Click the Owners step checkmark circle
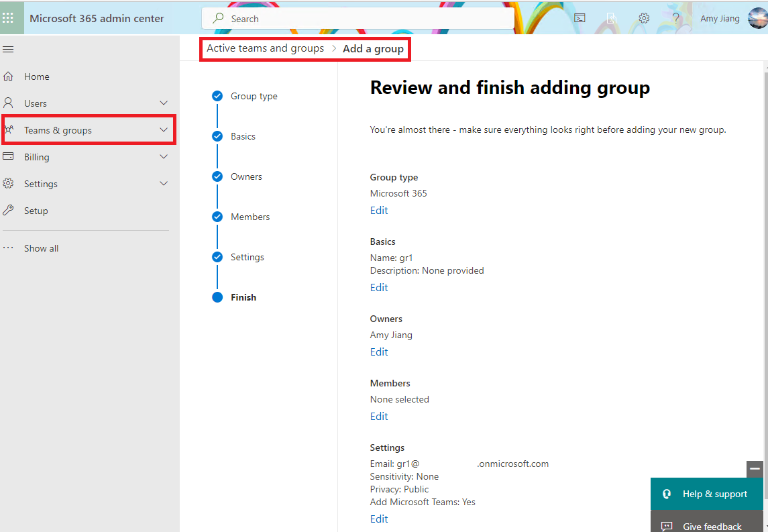Screen dimensions: 768x532 pos(217,176)
